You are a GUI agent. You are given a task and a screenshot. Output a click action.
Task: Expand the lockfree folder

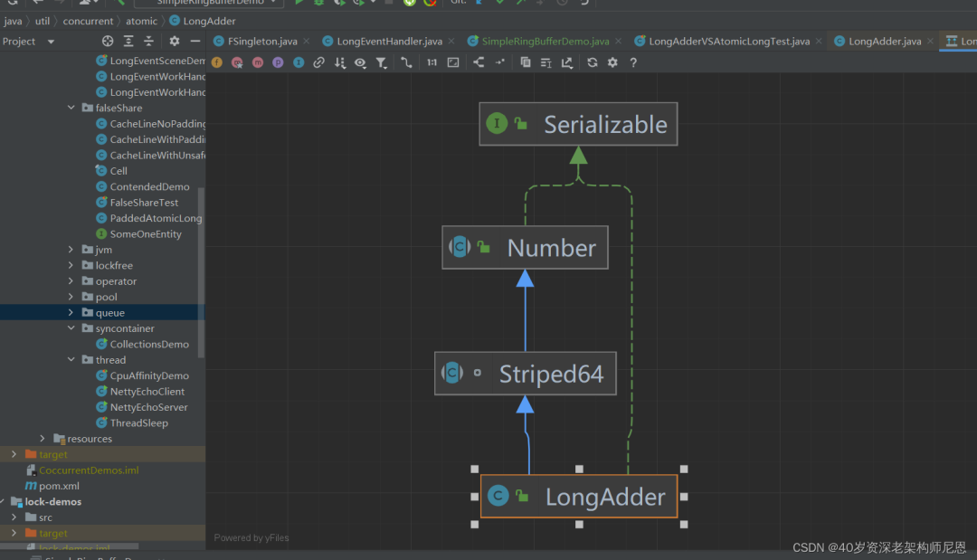tap(71, 265)
